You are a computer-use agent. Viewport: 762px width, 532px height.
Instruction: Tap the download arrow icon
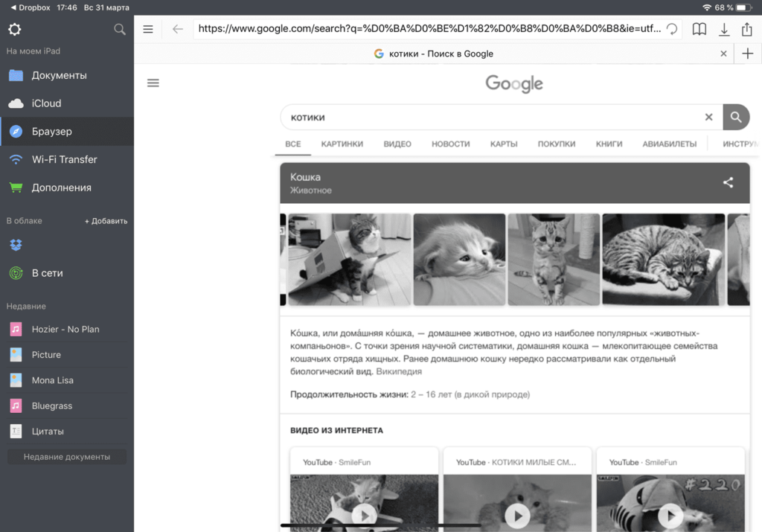(x=723, y=30)
